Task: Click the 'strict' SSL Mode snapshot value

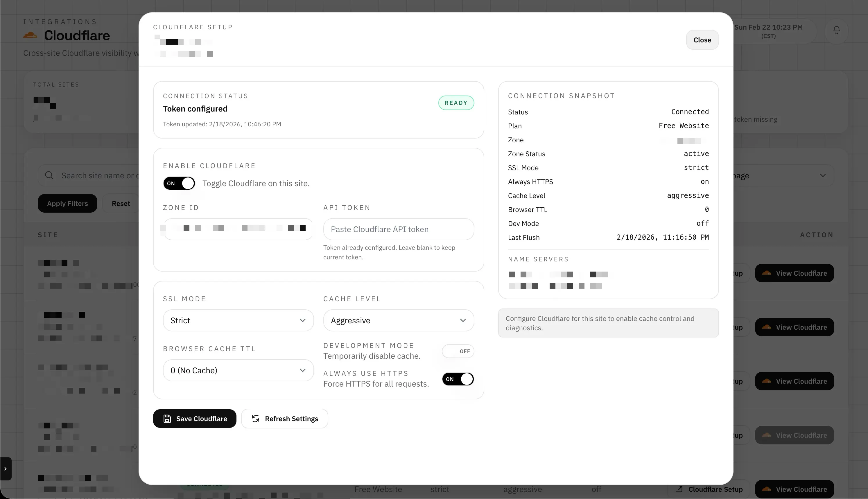Action: click(696, 168)
